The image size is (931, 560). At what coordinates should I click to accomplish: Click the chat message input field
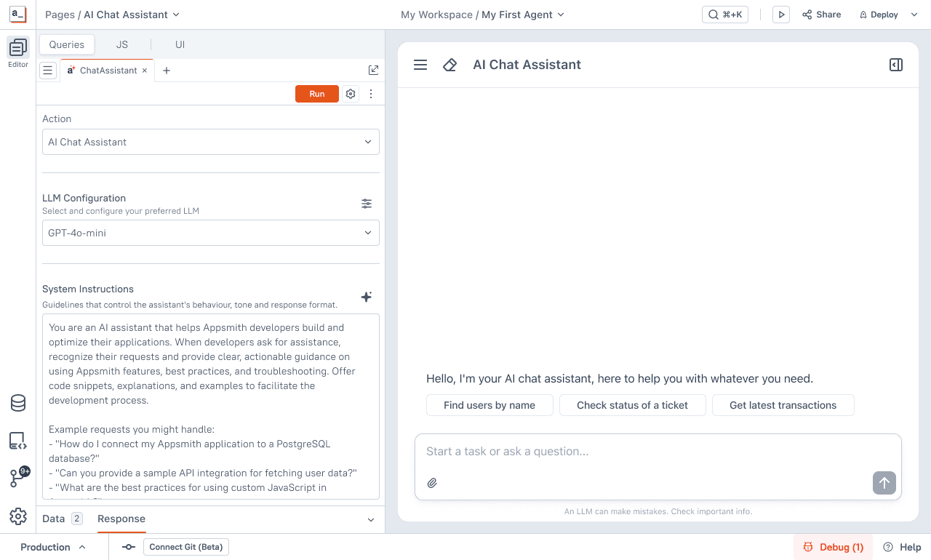(x=658, y=452)
